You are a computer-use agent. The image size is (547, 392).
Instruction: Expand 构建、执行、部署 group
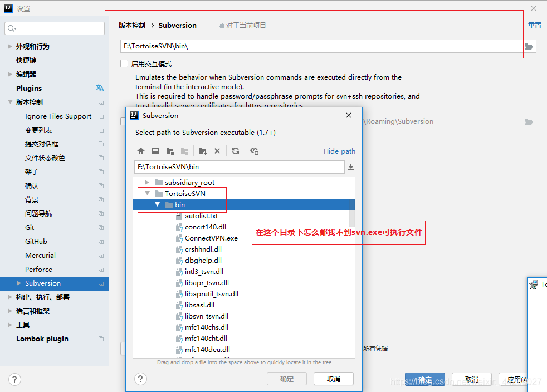click(x=10, y=297)
